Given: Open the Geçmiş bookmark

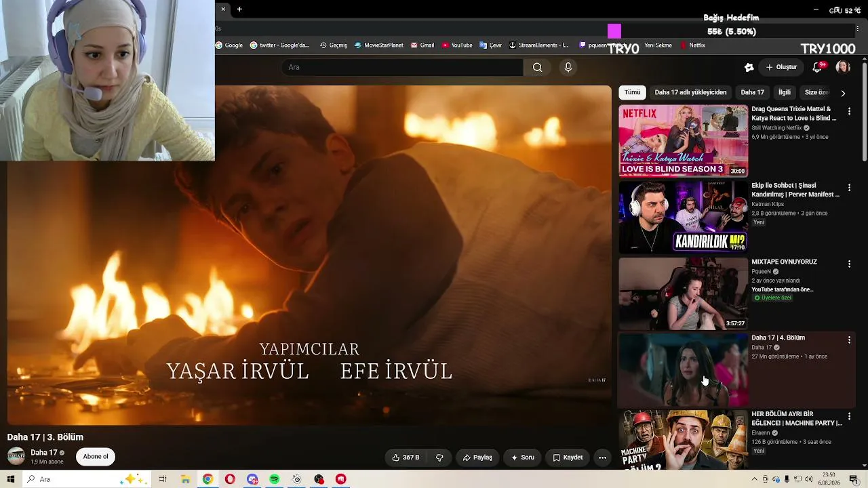Looking at the screenshot, I should click(x=333, y=45).
